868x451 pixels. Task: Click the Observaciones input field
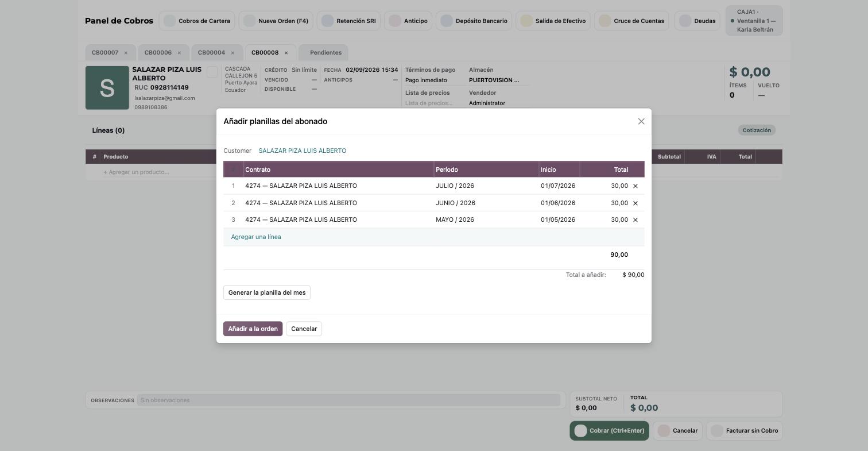pos(349,400)
